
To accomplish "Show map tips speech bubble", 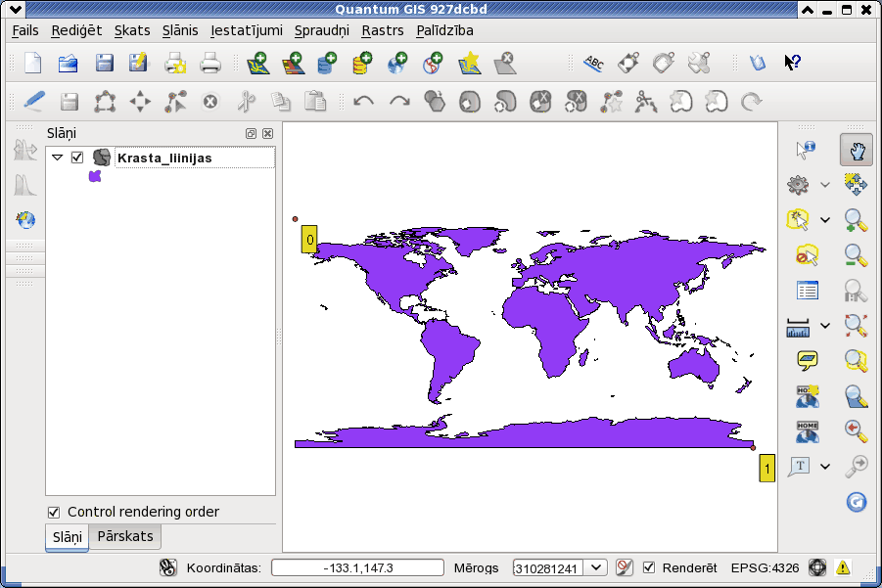I will pos(808,361).
